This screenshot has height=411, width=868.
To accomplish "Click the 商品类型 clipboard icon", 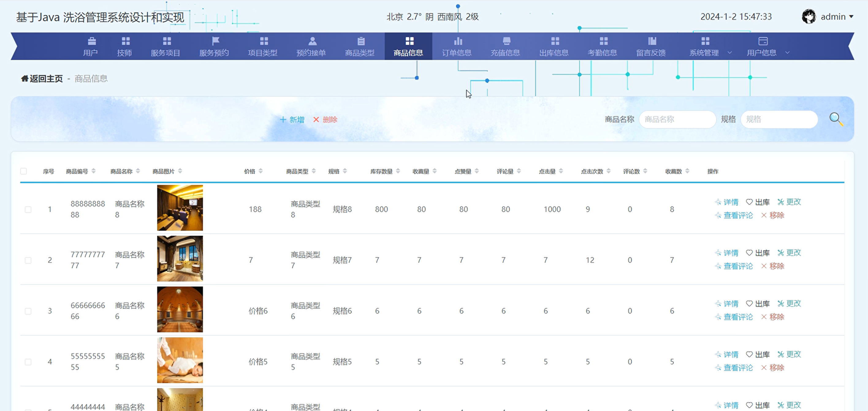I will pyautogui.click(x=361, y=41).
